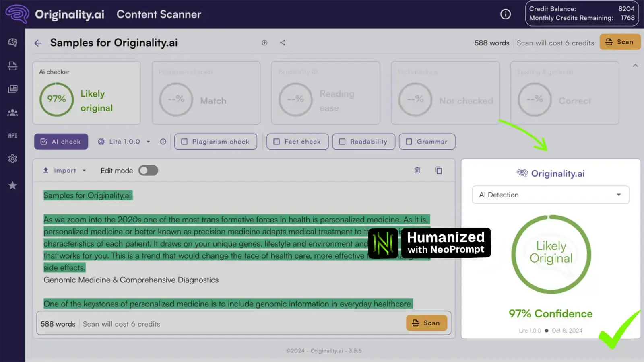Image resolution: width=644 pixels, height=362 pixels.
Task: Open the Lite 1.0.0 model dropdown
Action: click(x=125, y=142)
